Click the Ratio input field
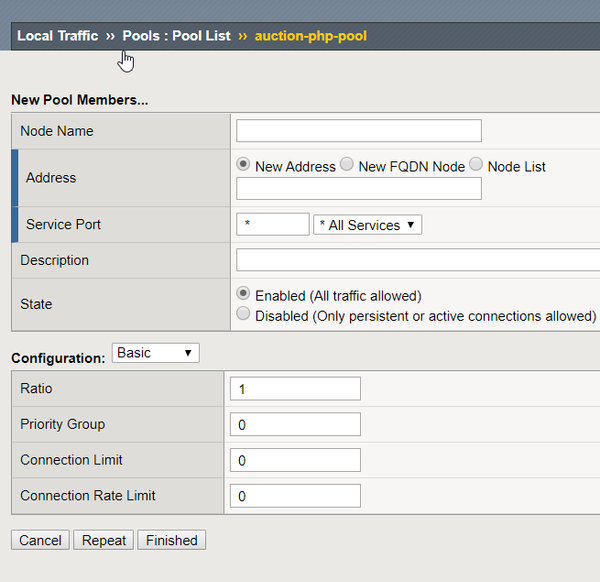This screenshot has height=582, width=600. 294,389
